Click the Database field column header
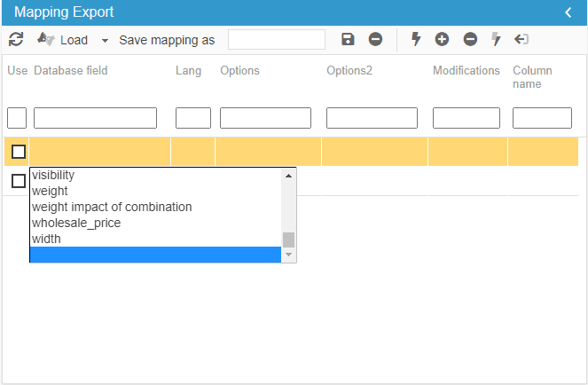 [x=71, y=71]
